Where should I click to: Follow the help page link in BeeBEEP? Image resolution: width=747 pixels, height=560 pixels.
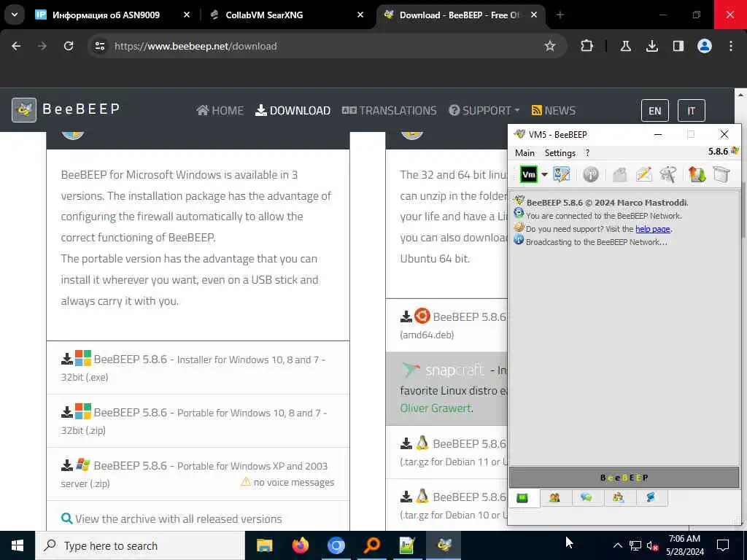point(653,229)
